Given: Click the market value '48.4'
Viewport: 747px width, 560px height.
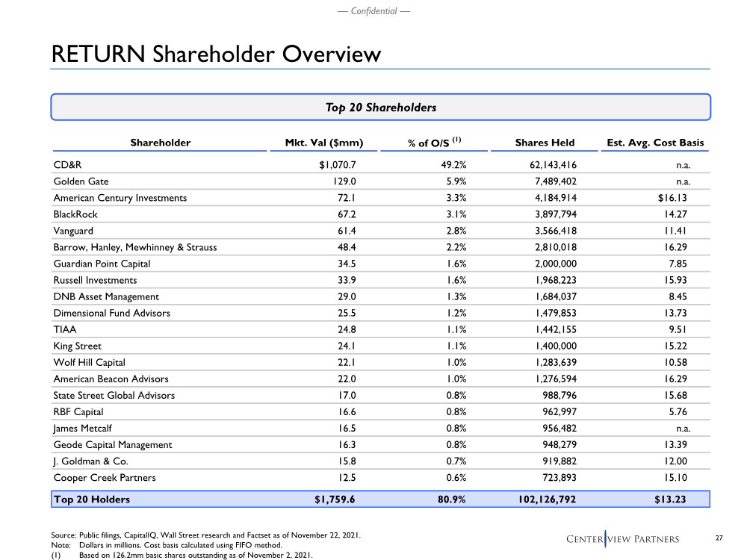Looking at the screenshot, I should coord(347,247).
